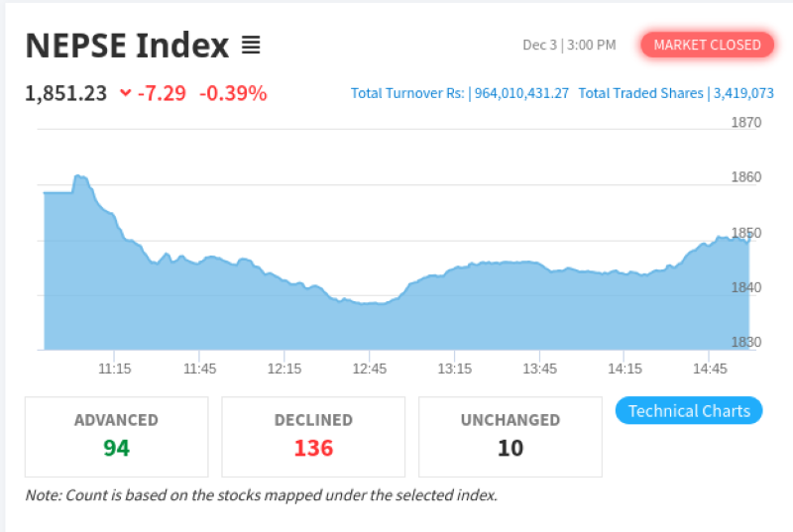Click the Dec 3 3:00 PM timestamp
This screenshot has width=793, height=532.
point(569,45)
